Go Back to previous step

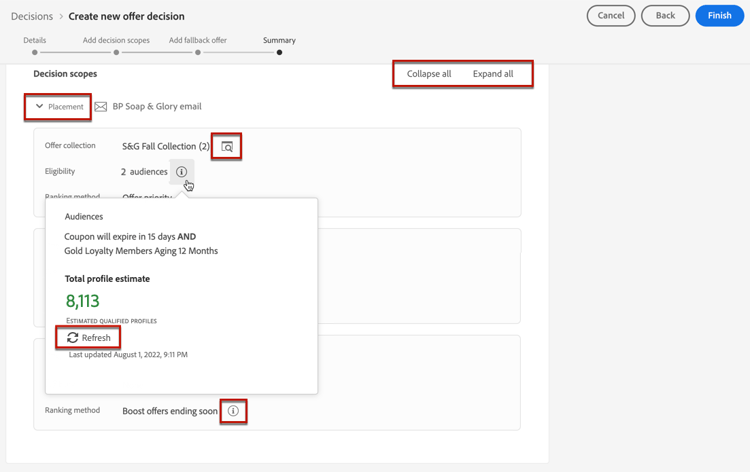(x=665, y=16)
